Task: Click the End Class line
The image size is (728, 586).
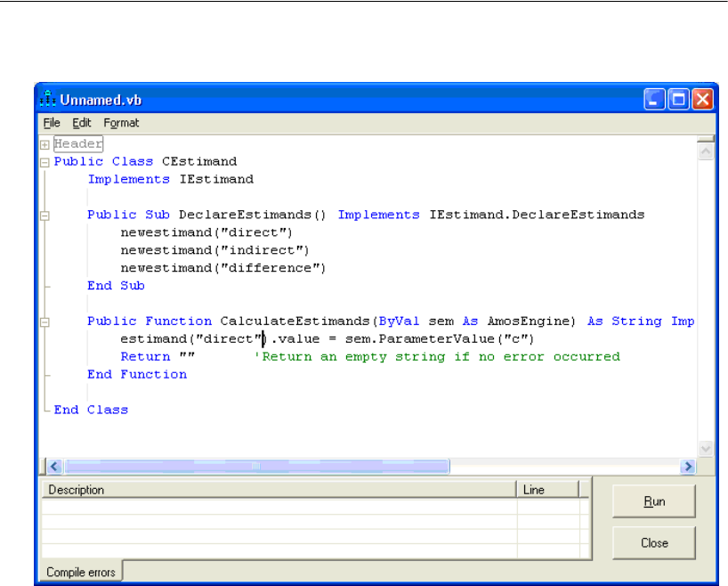Action: pyautogui.click(x=91, y=410)
